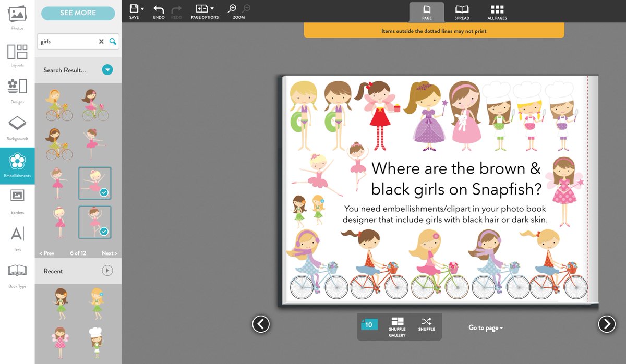This screenshot has height=364, width=626.
Task: Collapse the Search Results section
Action: tap(107, 69)
